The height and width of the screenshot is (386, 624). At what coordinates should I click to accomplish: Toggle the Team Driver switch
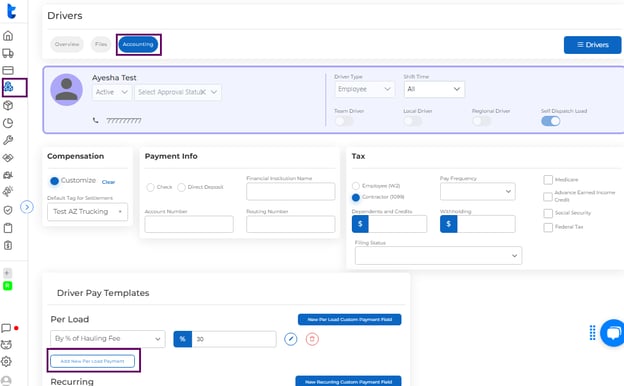pos(344,121)
